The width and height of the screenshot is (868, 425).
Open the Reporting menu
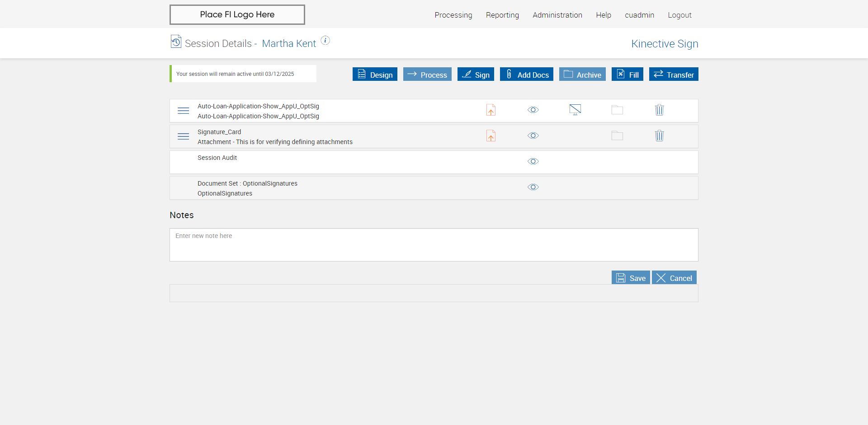pyautogui.click(x=502, y=15)
